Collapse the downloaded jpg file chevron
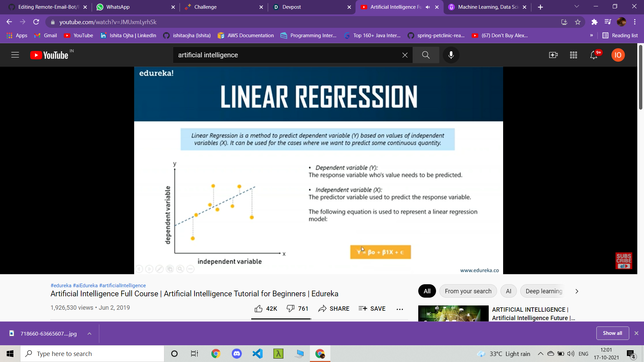Image resolution: width=644 pixels, height=362 pixels. 89,334
